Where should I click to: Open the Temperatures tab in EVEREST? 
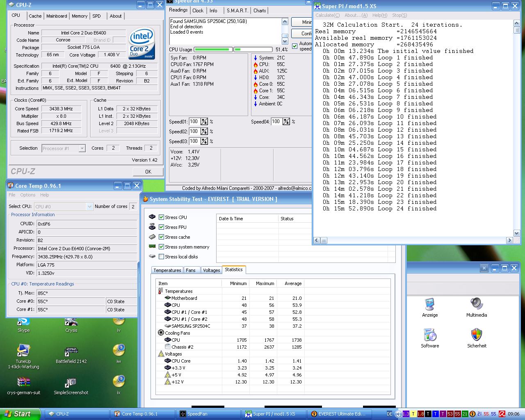(x=167, y=270)
